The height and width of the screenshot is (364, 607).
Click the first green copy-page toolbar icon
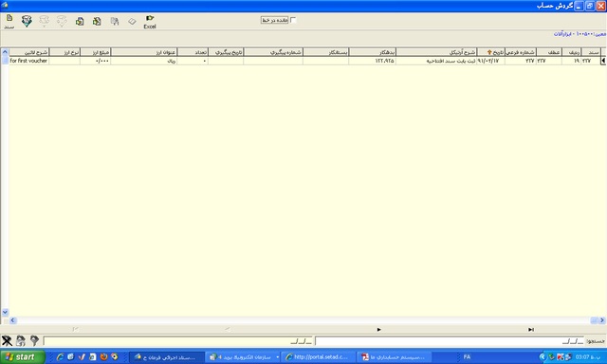coord(80,21)
